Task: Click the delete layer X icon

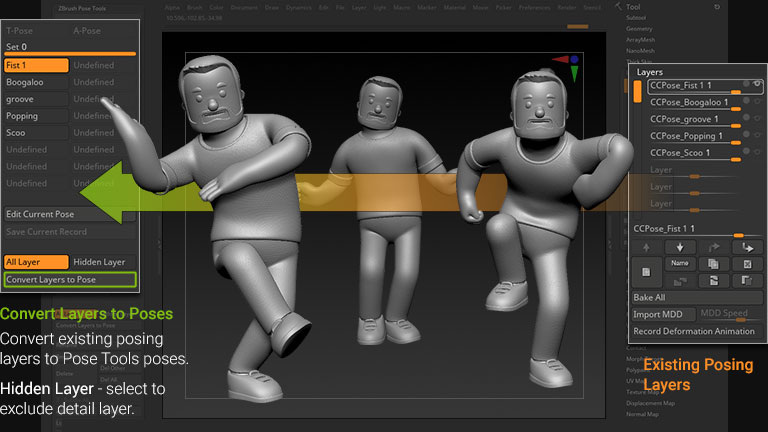Action: [747, 263]
